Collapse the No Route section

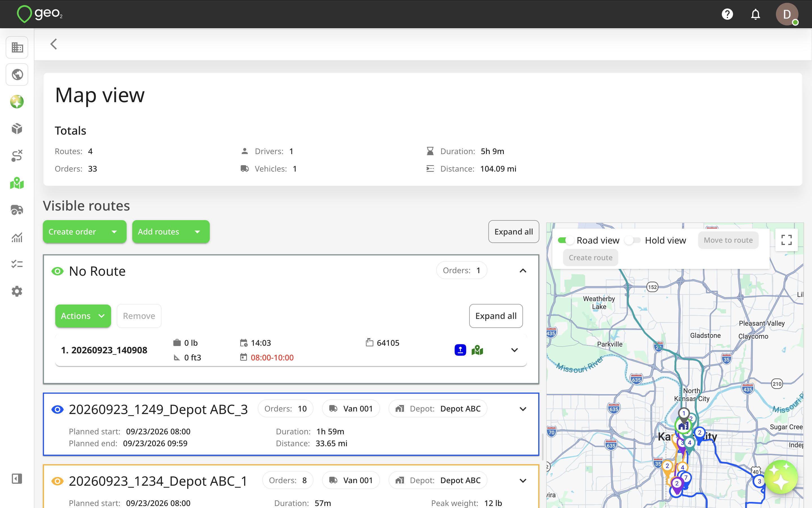click(x=523, y=270)
